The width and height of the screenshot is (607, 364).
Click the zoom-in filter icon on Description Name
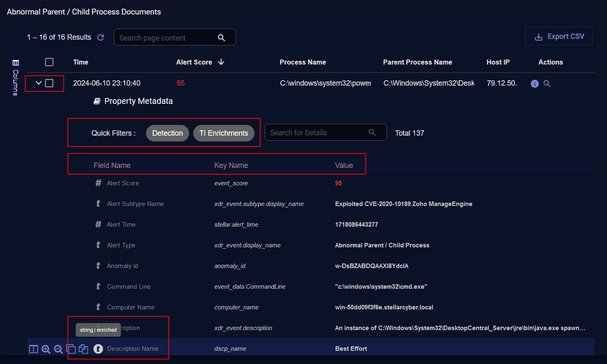coord(46,349)
